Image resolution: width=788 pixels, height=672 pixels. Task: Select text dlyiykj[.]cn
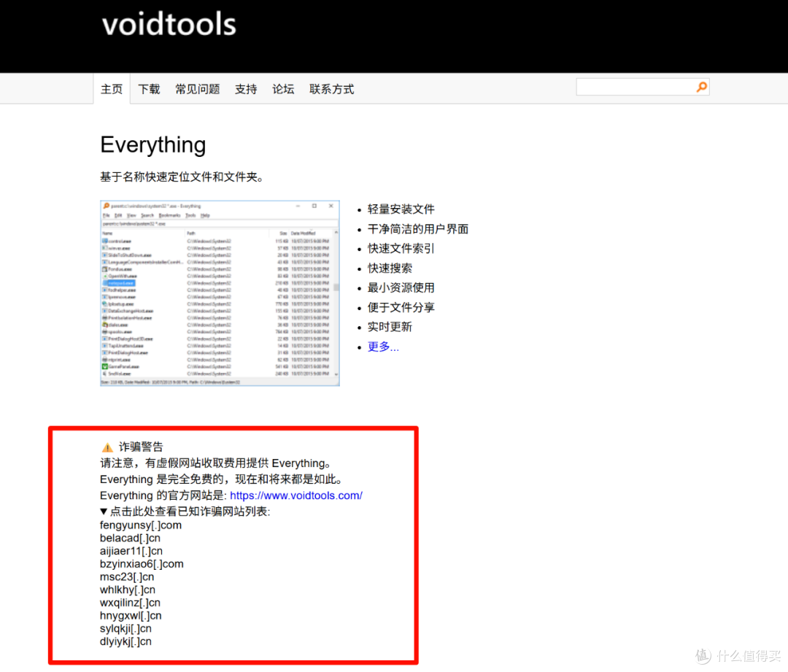125,642
